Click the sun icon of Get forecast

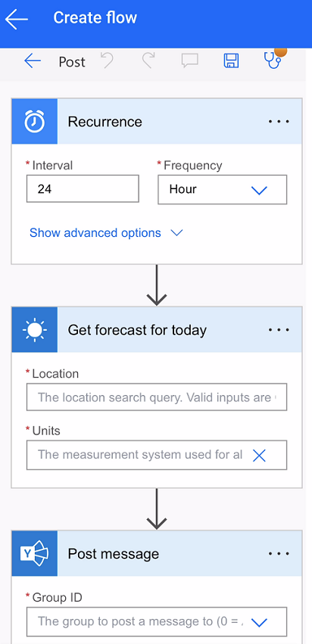[35, 330]
